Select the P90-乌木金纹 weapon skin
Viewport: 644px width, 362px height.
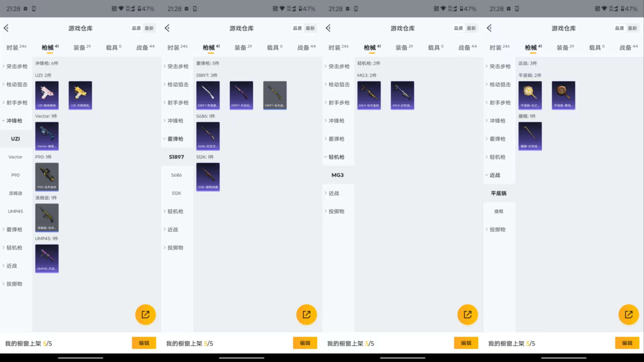click(x=47, y=177)
